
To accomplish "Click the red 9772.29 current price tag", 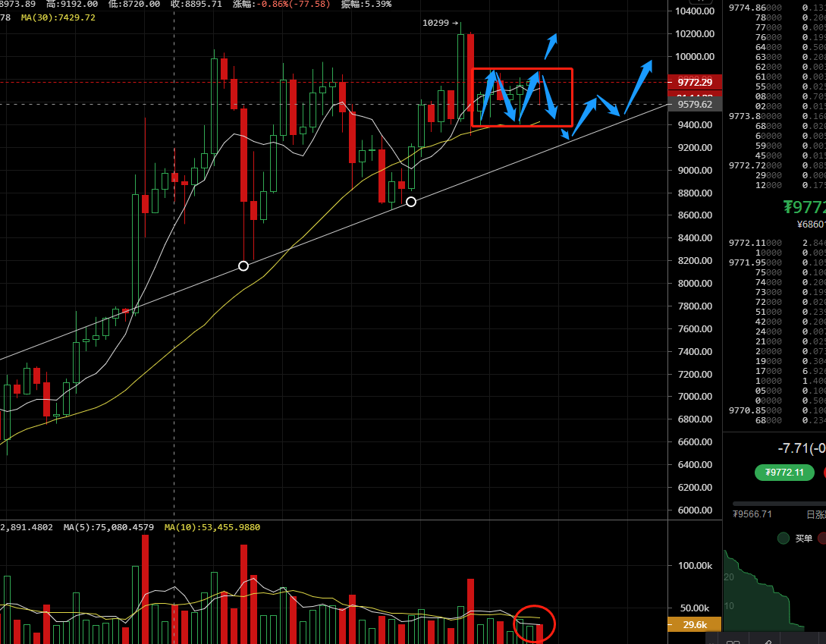I will point(694,82).
